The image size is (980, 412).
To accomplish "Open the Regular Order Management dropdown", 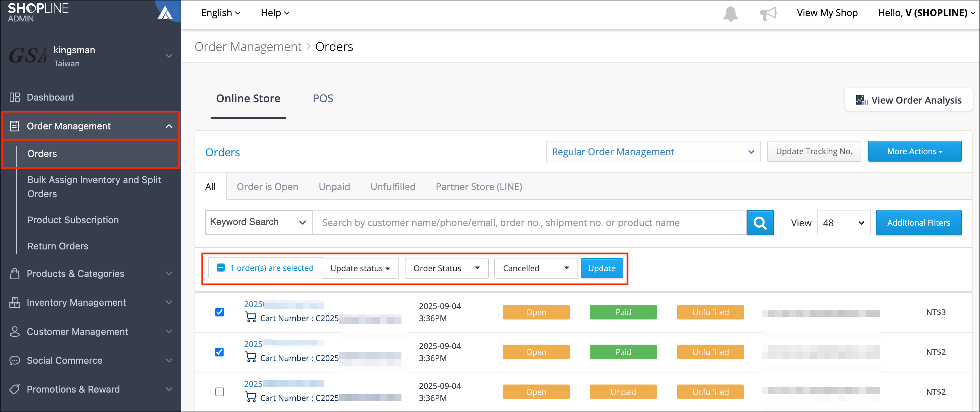I will point(653,152).
